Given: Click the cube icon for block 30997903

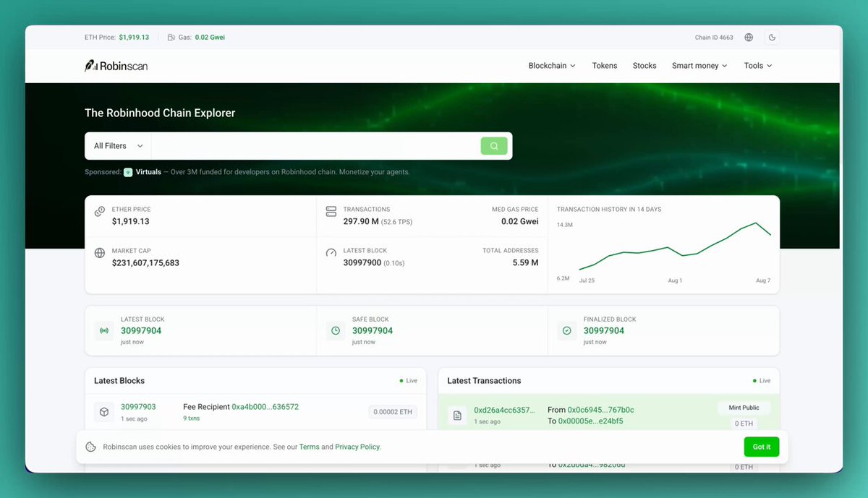Looking at the screenshot, I should (104, 412).
